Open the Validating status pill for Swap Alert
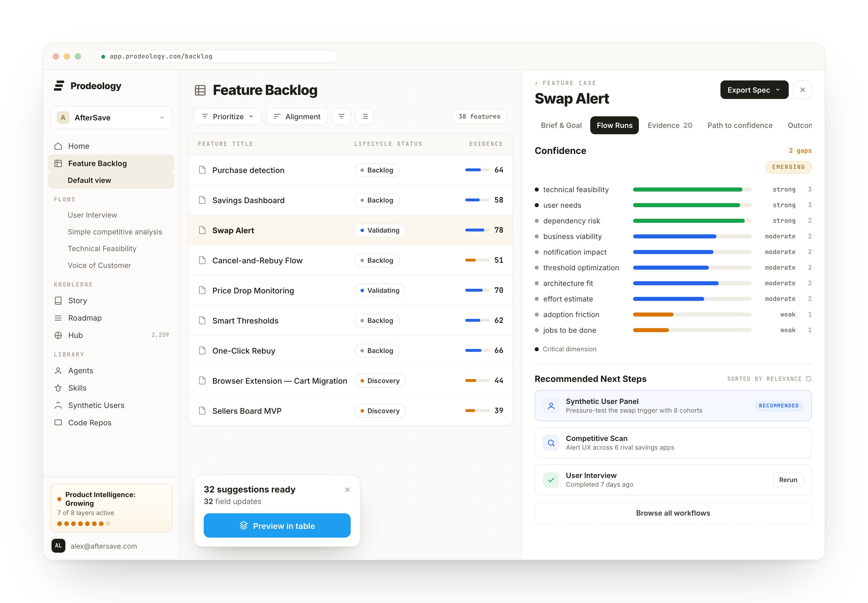Viewport: 868px width, 603px height. (x=380, y=230)
